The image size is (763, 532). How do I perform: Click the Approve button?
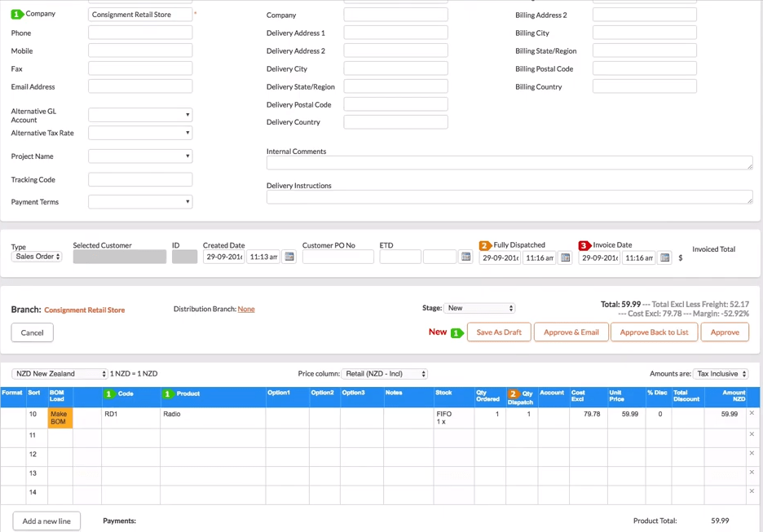(725, 332)
